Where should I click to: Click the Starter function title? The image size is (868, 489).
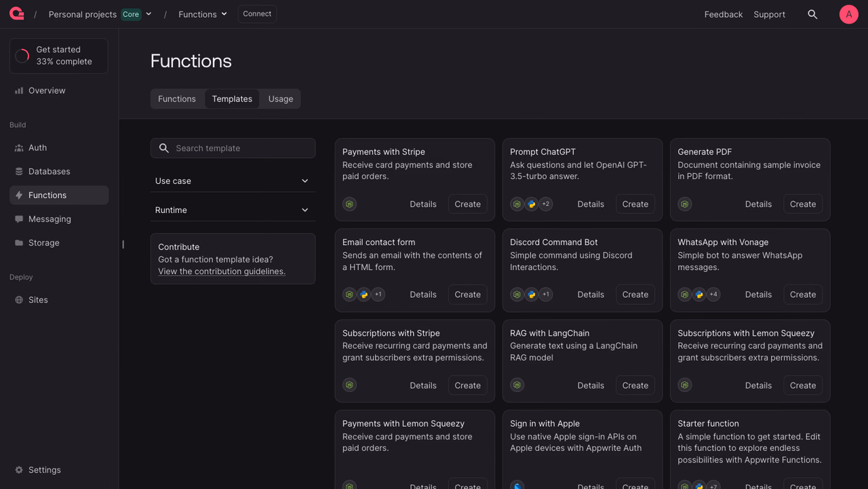708,423
